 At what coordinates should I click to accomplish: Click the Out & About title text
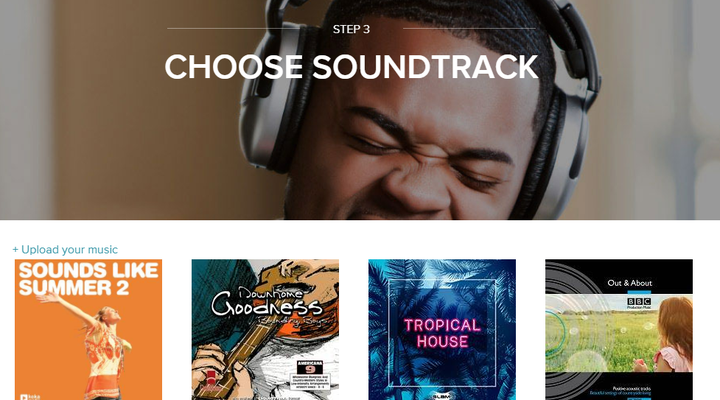(x=630, y=283)
